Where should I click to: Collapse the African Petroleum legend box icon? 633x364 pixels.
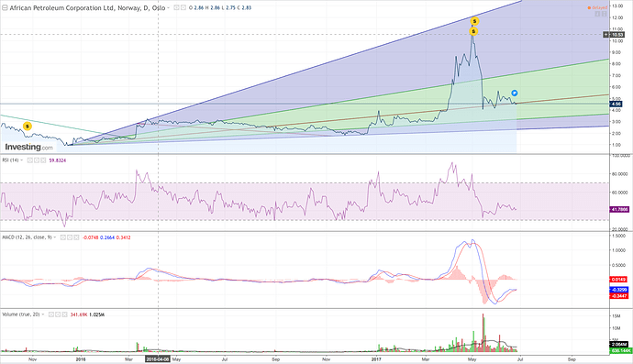(x=5, y=7)
